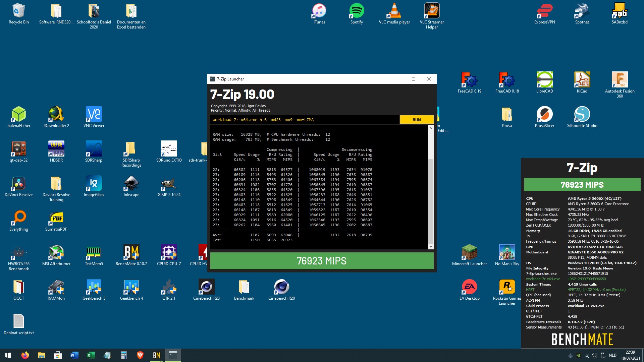Open CTR 2.1 shortcut

tap(169, 290)
